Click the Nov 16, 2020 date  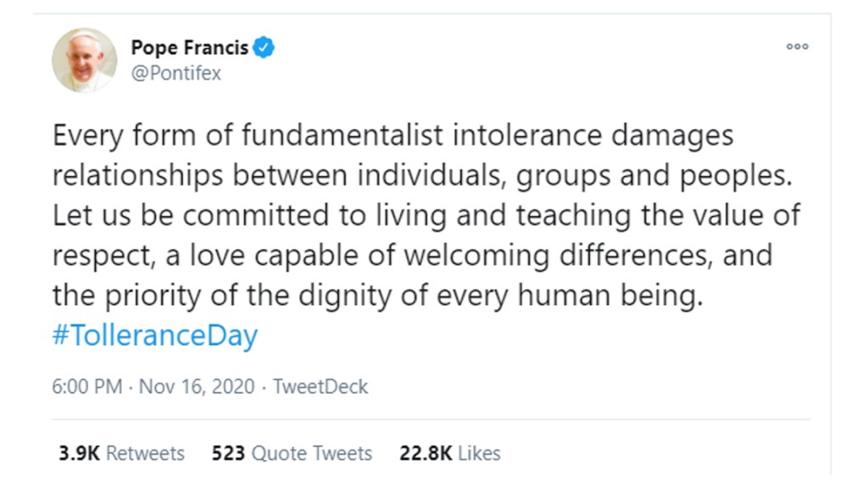tap(197, 386)
